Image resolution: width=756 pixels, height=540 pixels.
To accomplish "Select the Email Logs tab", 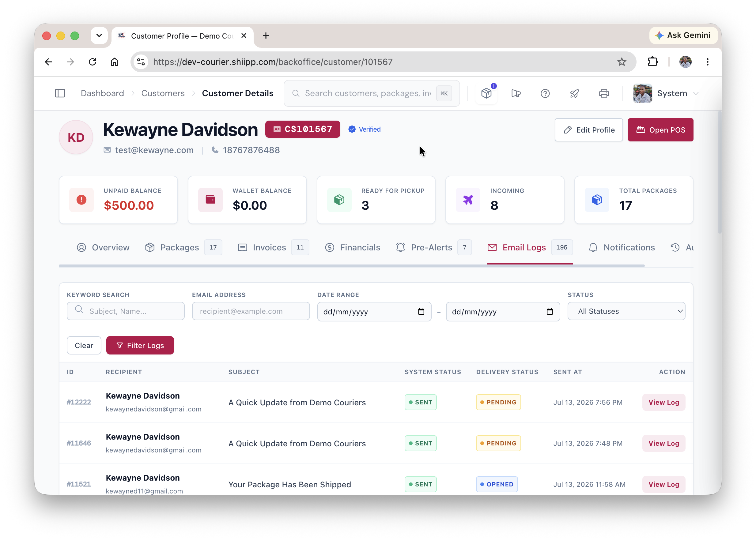I will tap(530, 248).
